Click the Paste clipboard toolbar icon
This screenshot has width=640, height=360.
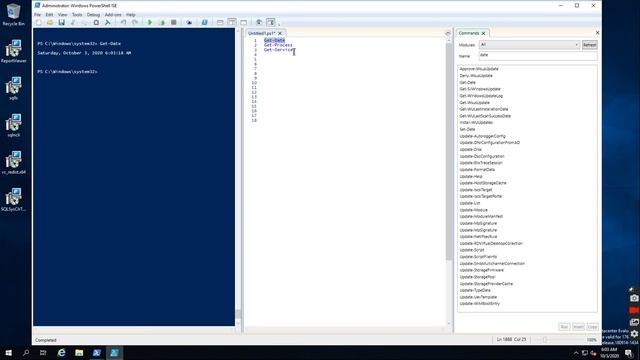[96, 22]
